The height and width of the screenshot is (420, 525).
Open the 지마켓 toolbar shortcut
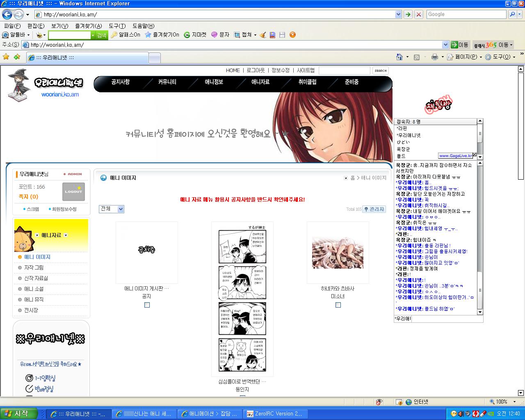click(195, 35)
